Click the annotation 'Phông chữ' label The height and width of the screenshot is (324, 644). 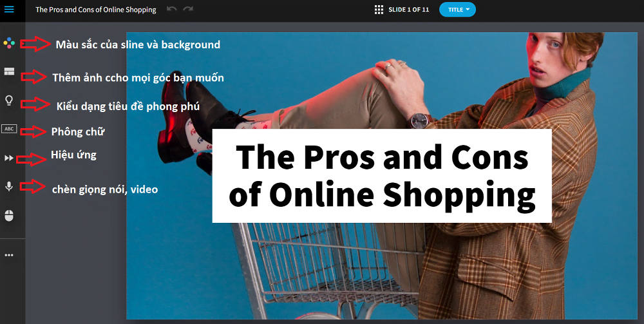[x=78, y=132]
